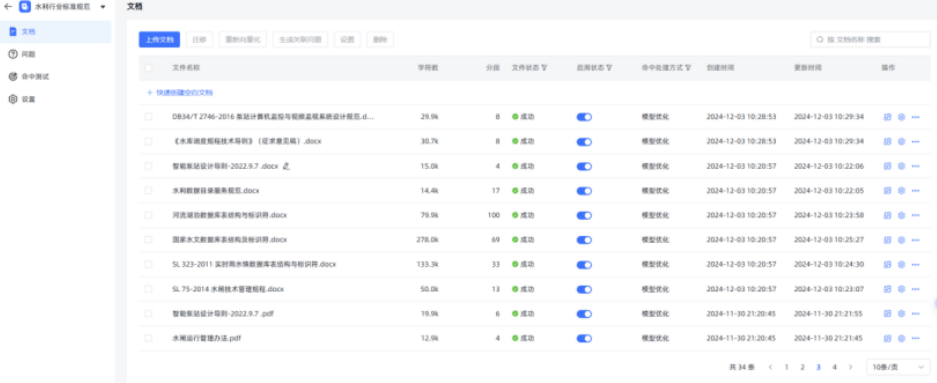937x383 pixels.
Task: Open settings gear for 河流湖泊数据库表结构与标识符.docx row
Action: [x=902, y=215]
